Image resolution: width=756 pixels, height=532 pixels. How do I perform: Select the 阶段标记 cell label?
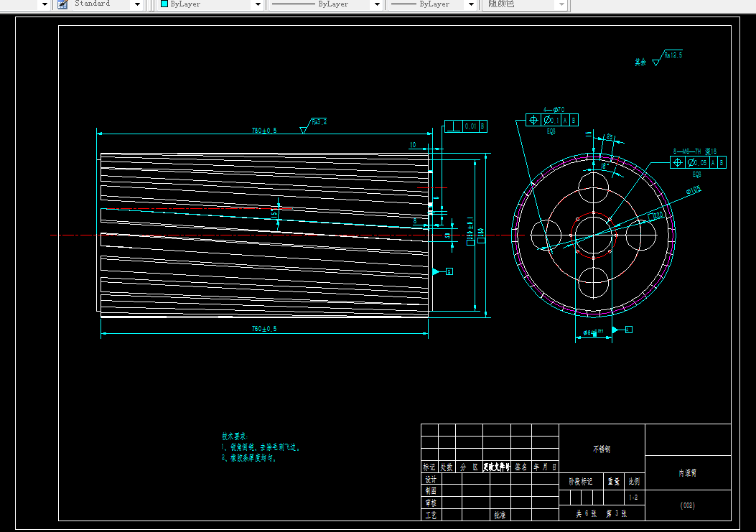tap(581, 481)
